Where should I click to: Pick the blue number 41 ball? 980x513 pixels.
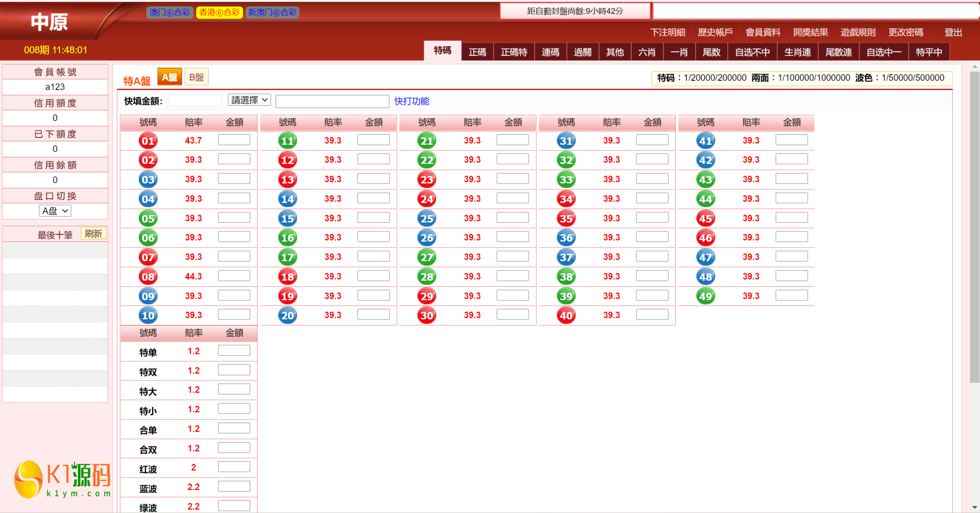pyautogui.click(x=705, y=141)
